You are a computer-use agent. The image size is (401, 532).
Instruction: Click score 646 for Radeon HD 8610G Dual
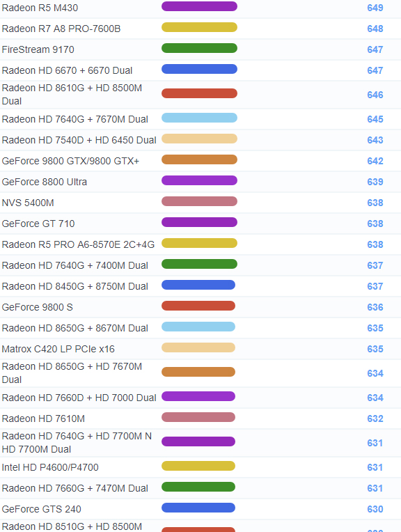tap(375, 95)
